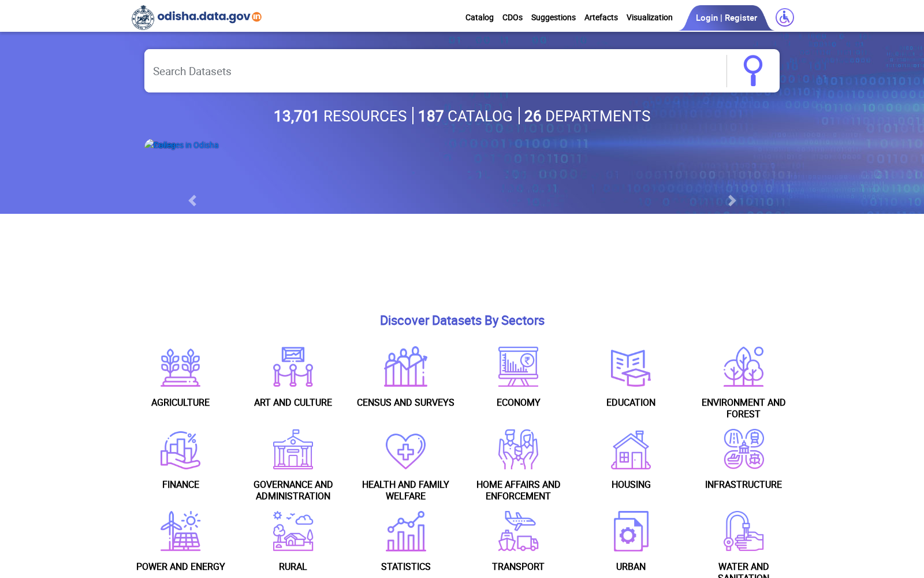The width and height of the screenshot is (924, 578).
Task: Click the Discover Datasets By Sectors heading
Action: [462, 321]
